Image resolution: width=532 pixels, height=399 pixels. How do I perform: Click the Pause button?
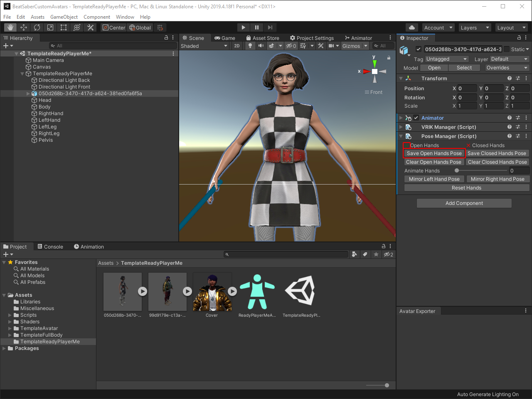pyautogui.click(x=257, y=27)
